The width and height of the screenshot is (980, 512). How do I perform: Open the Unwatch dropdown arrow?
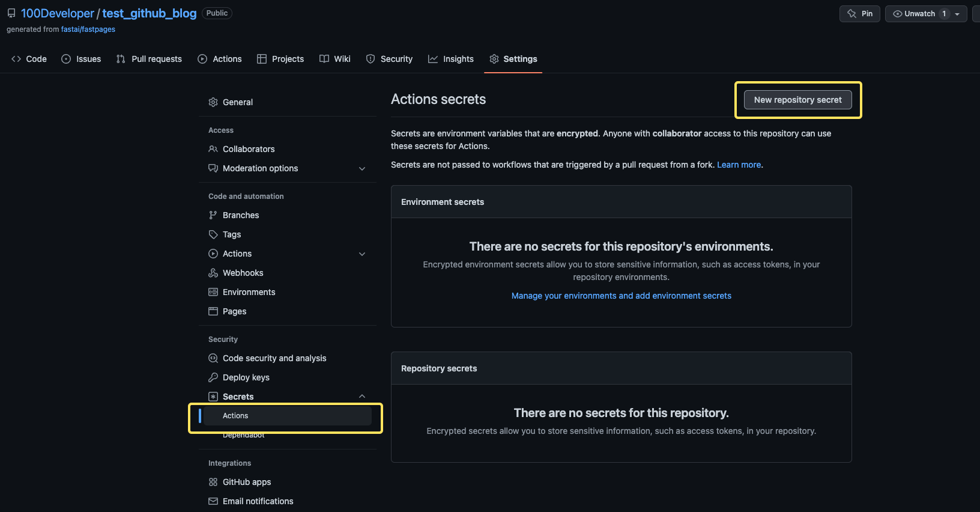point(957,14)
